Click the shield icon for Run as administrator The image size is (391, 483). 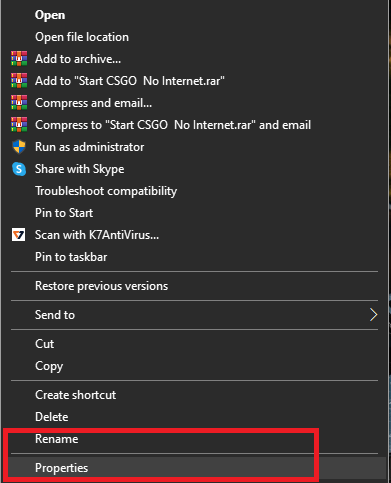click(19, 147)
